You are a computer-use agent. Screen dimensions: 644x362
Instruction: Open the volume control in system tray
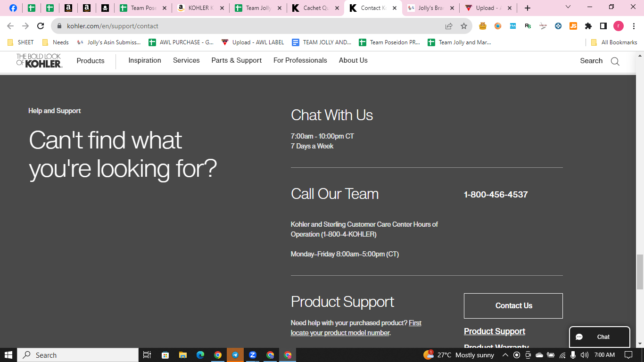coord(585,355)
